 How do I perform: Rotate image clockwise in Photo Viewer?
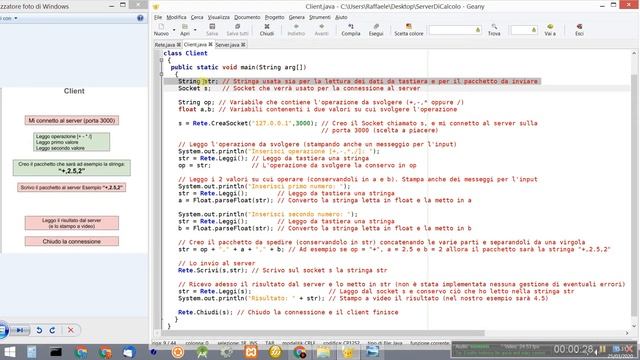(x=52, y=330)
